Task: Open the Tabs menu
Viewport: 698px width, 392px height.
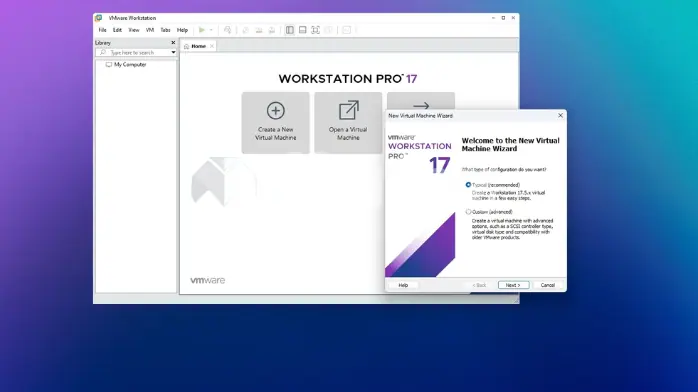Action: [165, 30]
